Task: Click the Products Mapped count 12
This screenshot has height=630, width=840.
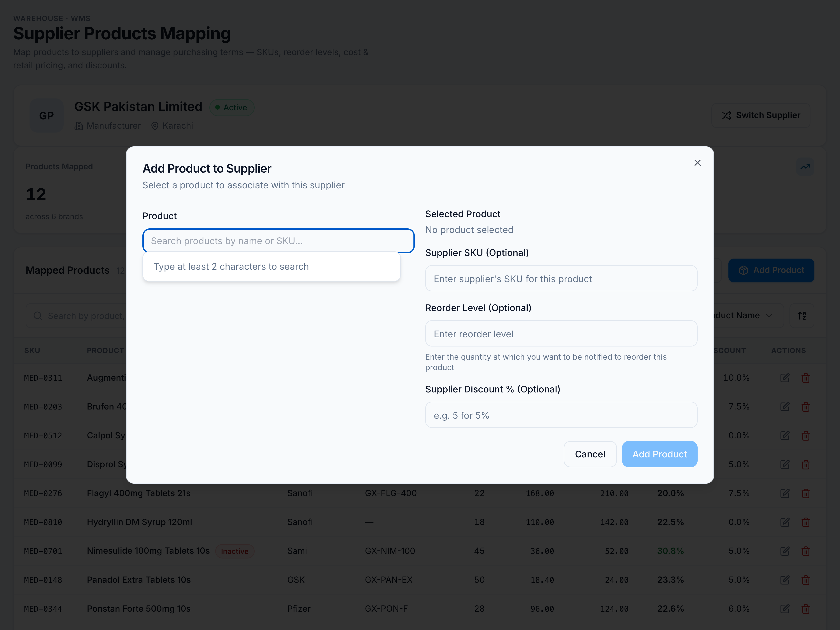Action: coord(36,194)
